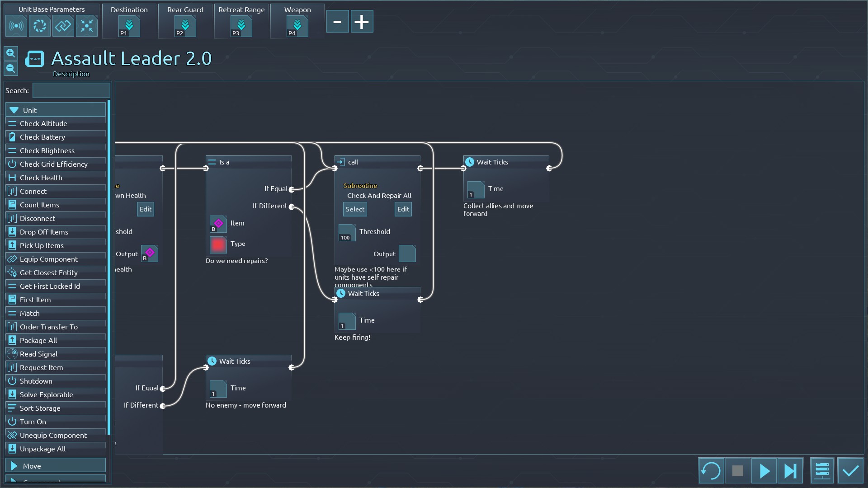Click the scatter arrows icon in Unit Base Parameters

point(86,26)
